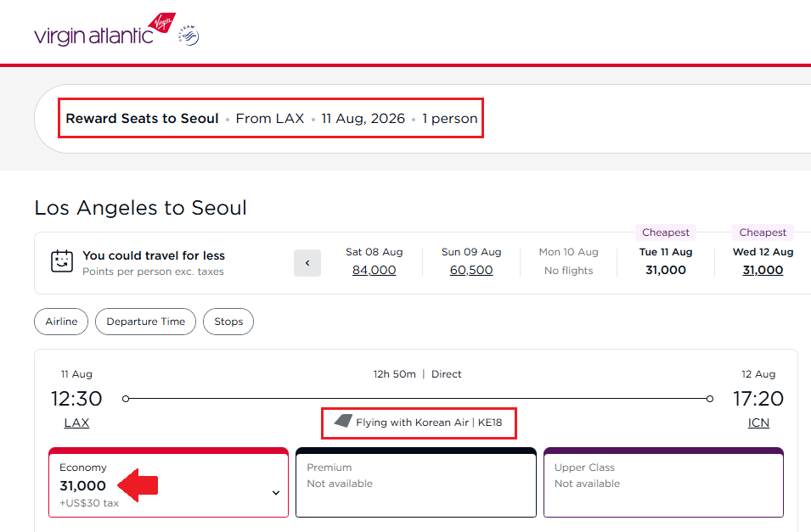
Task: Select Sat 08 Aug 84,000 points date
Action: click(x=374, y=270)
